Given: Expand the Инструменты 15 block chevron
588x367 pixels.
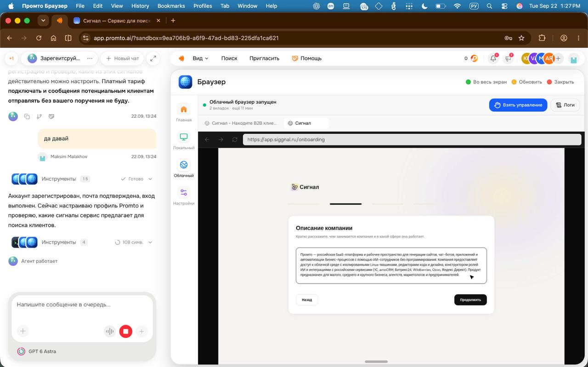Looking at the screenshot, I should tap(150, 179).
